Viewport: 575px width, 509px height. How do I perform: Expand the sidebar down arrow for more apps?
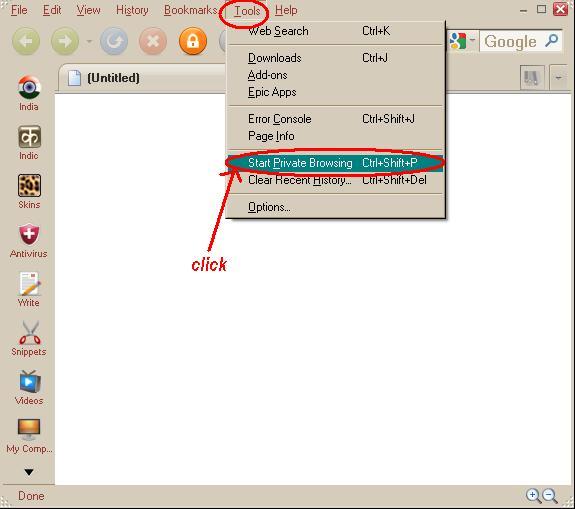click(29, 472)
